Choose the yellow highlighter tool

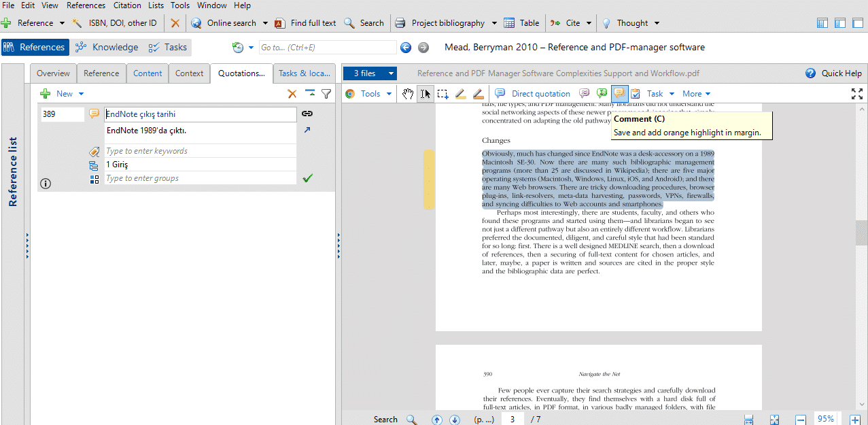click(x=460, y=94)
